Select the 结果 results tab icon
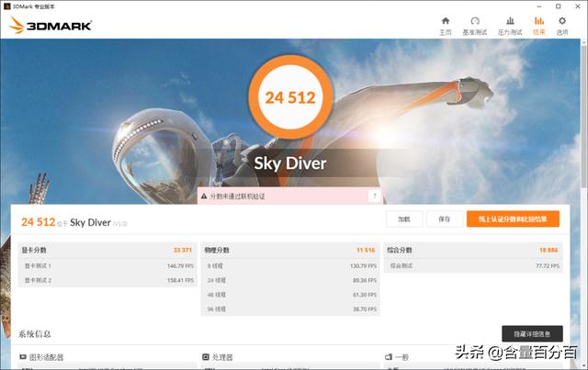The image size is (588, 370). coord(539,20)
